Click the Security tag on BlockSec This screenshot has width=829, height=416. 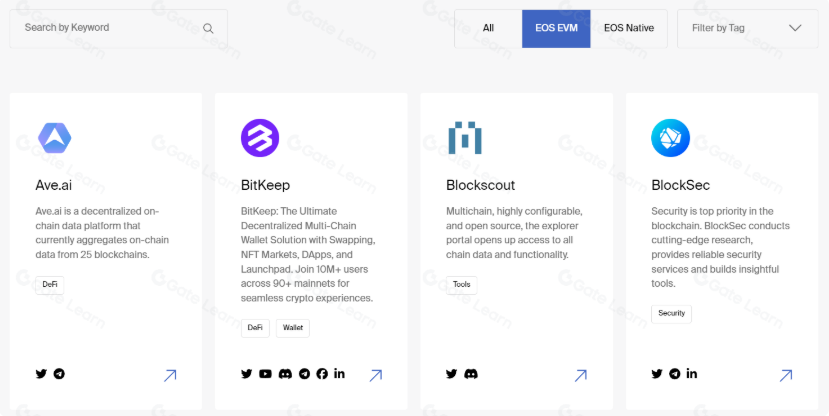[672, 313]
